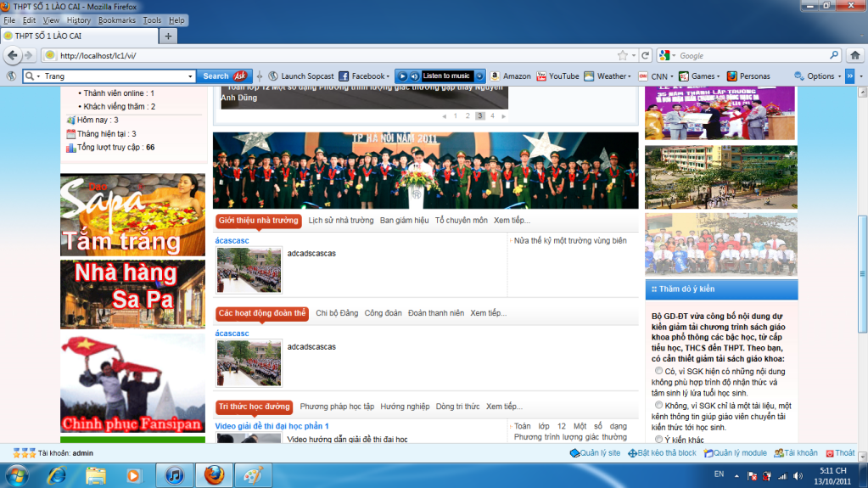Open 'Video giải đề thi đại học phần 1'
This screenshot has width=868, height=488.
(x=272, y=426)
